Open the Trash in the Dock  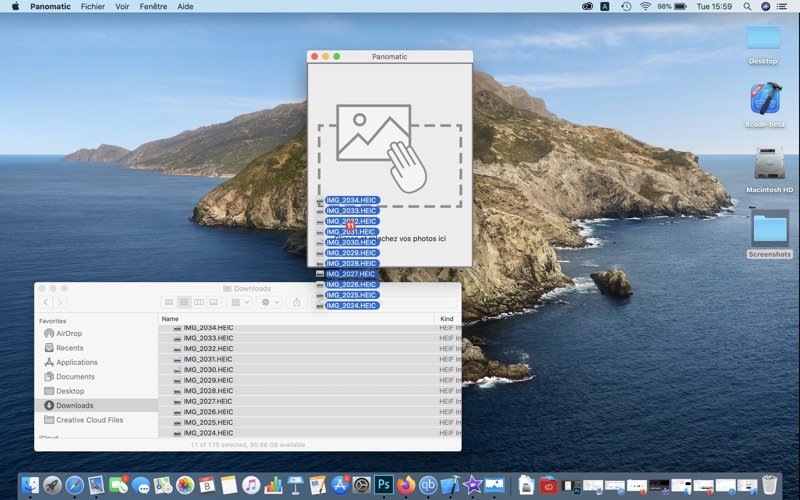(769, 485)
